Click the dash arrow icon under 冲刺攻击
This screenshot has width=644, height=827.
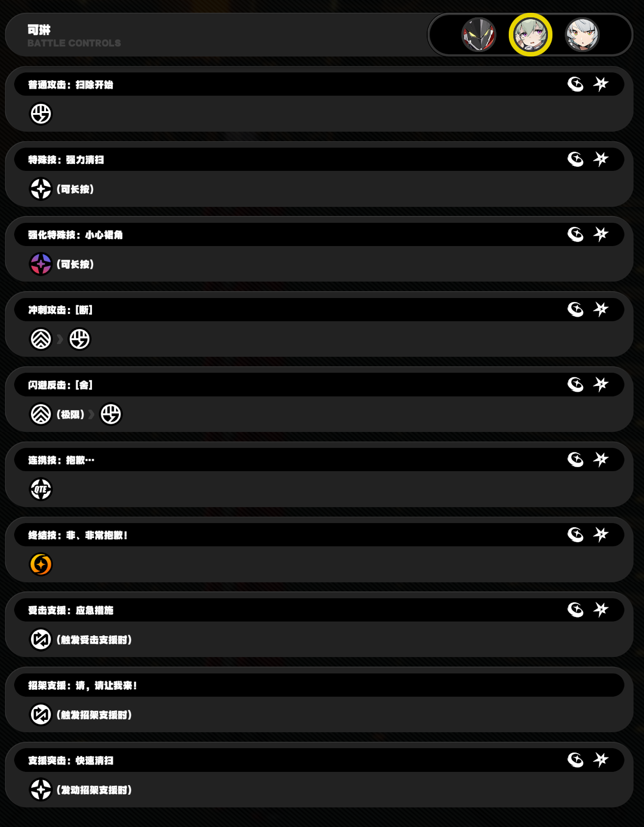41,339
